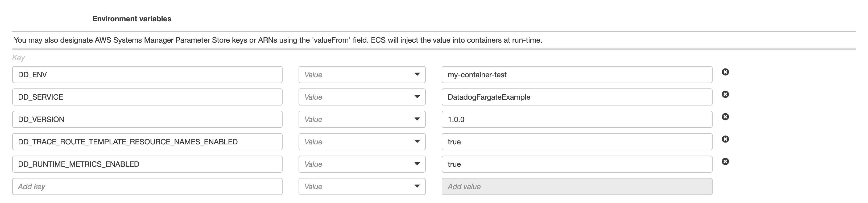The height and width of the screenshot is (203, 868).
Task: Select the DD_SERVICE key field
Action: click(x=147, y=97)
